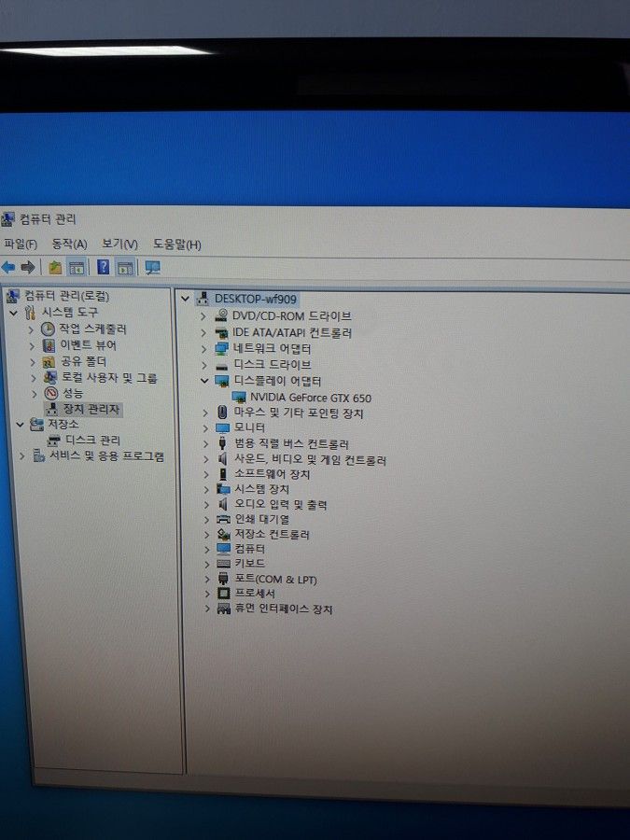Viewport: 630px width, 840px height.
Task: Click the DVD/CD-ROM 드라이브 disc icon
Action: [x=221, y=315]
